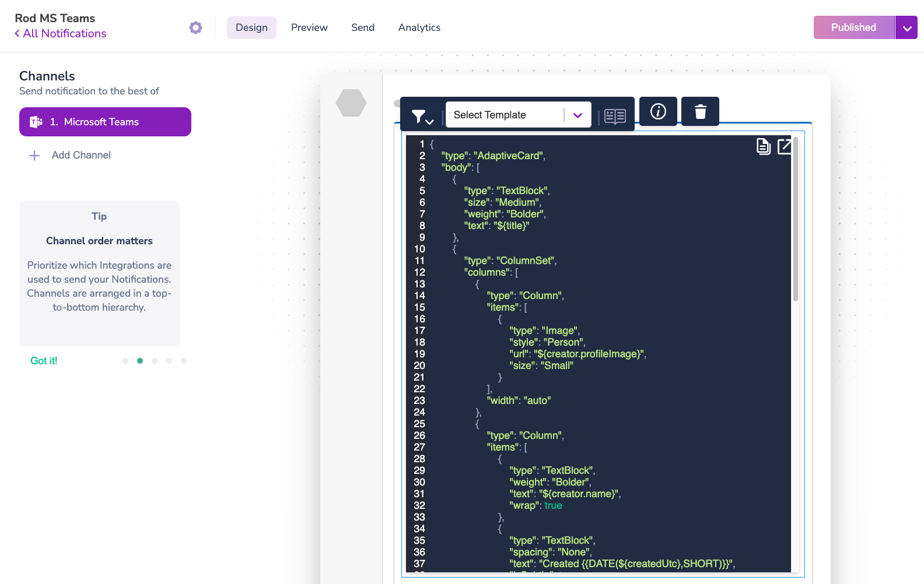Open the template book reader icon
The width and height of the screenshot is (924, 584).
615,117
